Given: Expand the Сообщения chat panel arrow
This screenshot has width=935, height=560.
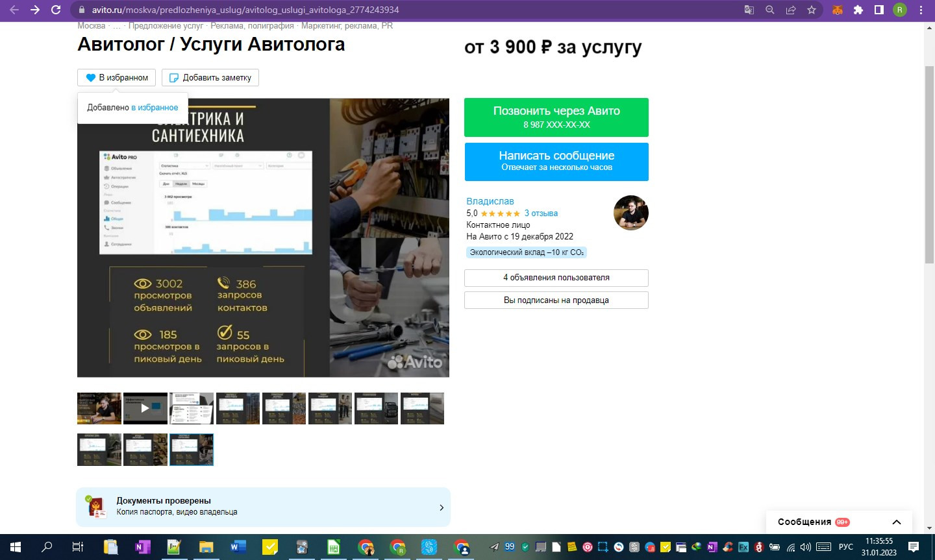Looking at the screenshot, I should pos(897,522).
